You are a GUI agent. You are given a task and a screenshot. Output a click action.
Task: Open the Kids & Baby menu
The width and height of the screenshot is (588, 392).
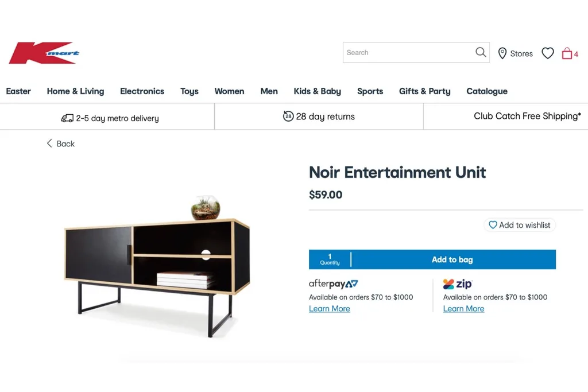[317, 91]
